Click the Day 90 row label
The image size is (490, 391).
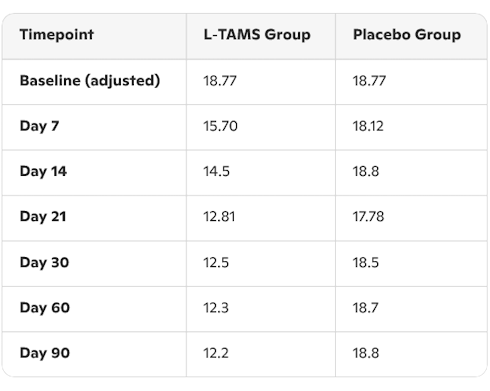pos(45,353)
